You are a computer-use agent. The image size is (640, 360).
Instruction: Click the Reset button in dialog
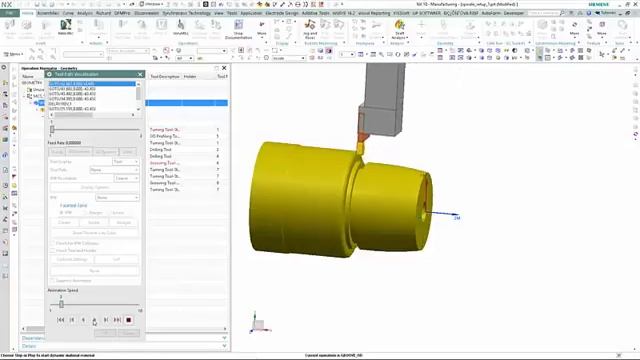[x=95, y=271]
